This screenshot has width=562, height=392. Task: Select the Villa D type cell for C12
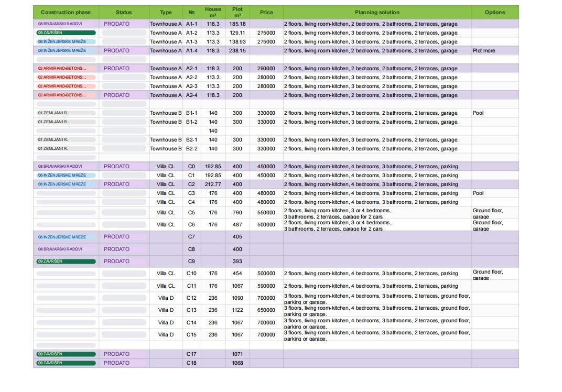166,298
